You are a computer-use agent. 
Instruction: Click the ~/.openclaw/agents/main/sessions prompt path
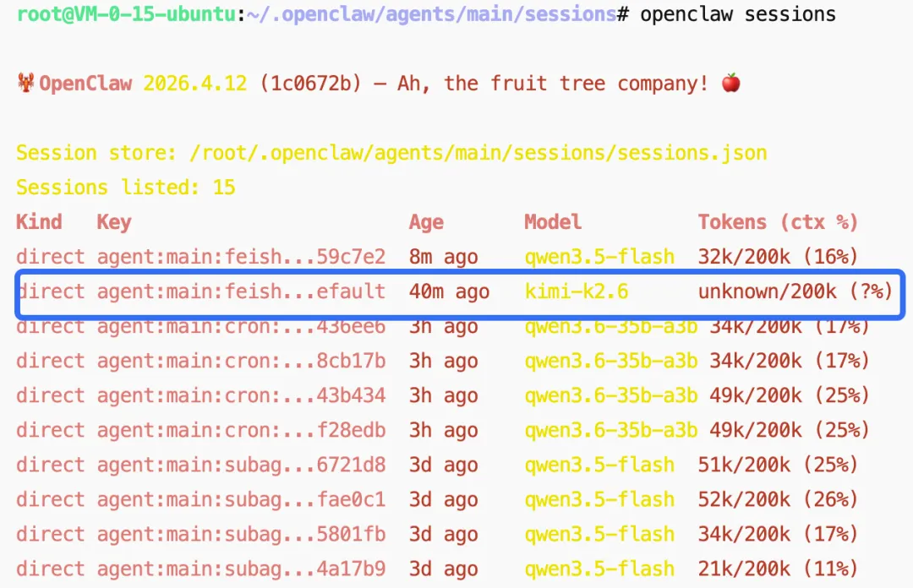[x=431, y=14]
